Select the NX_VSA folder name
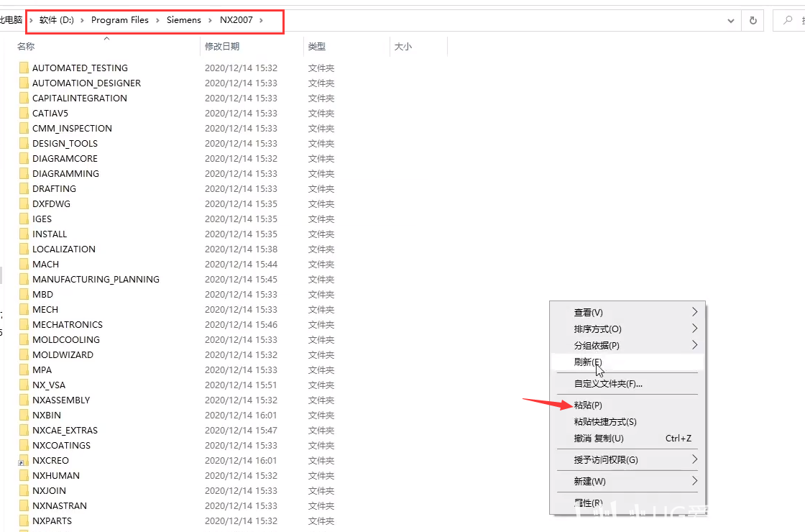Image resolution: width=805 pixels, height=532 pixels. 49,385
